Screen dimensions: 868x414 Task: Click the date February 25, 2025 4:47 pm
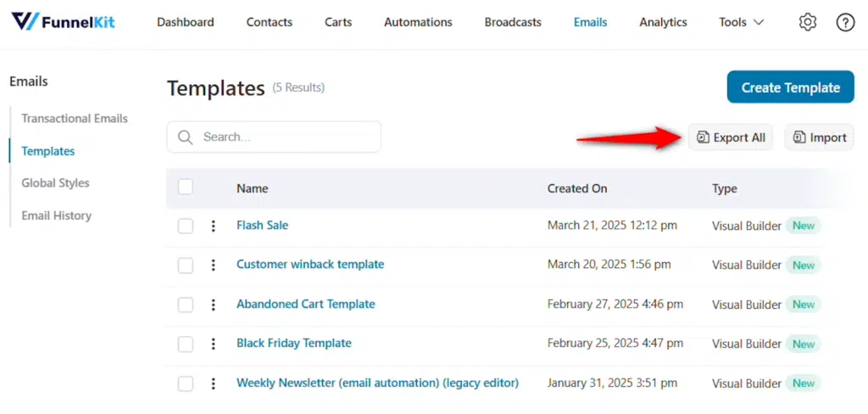(615, 344)
